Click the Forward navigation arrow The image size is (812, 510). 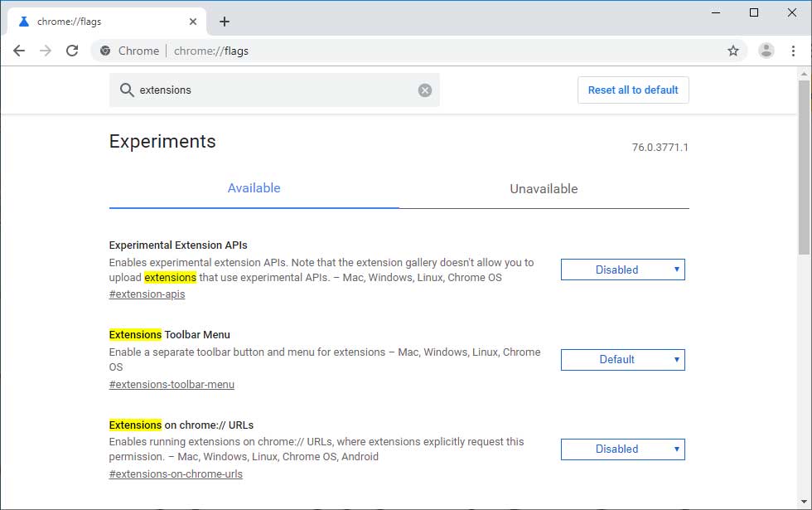tap(46, 51)
